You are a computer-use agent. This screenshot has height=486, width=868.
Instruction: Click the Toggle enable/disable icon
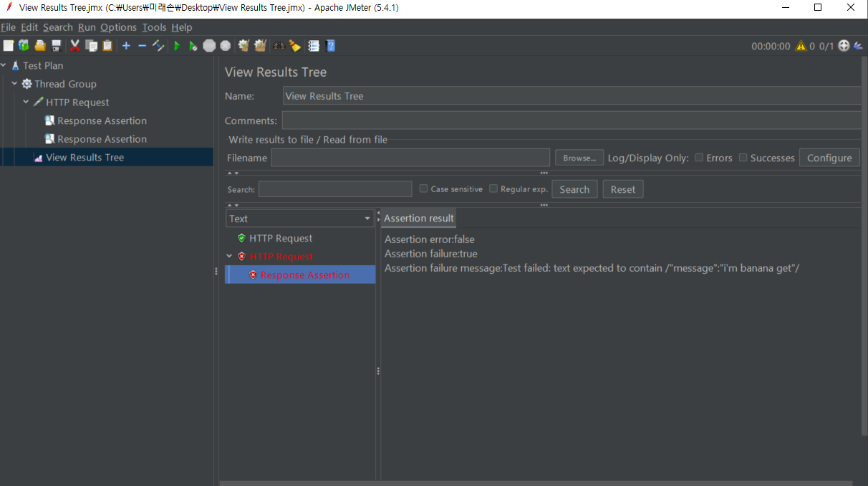tap(158, 46)
